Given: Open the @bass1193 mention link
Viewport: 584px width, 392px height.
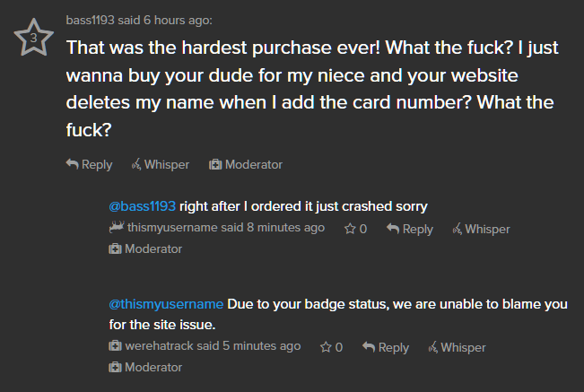Looking at the screenshot, I should tap(142, 205).
